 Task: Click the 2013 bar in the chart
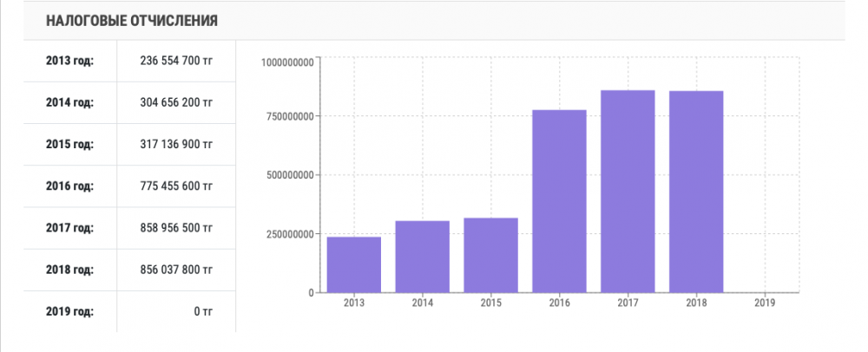coord(354,264)
